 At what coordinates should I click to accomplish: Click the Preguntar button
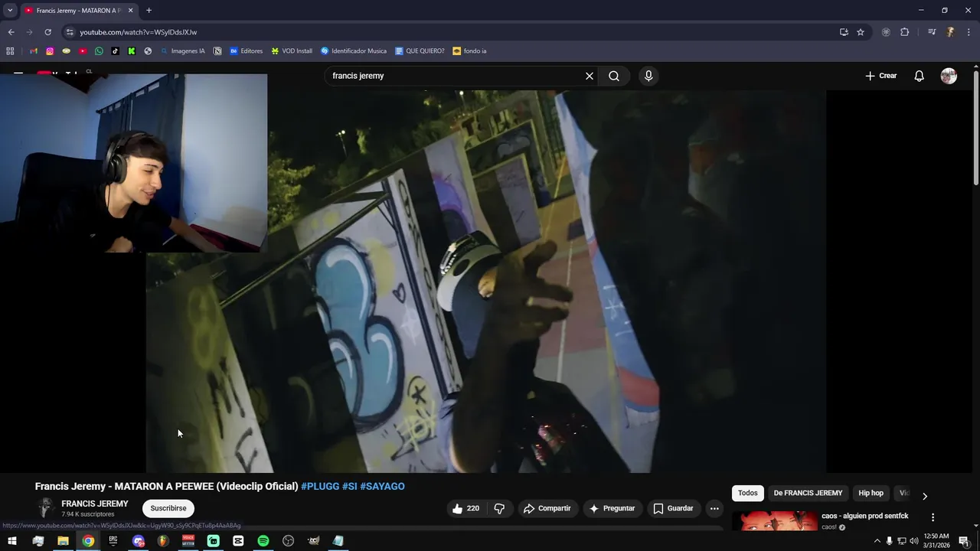[612, 508]
